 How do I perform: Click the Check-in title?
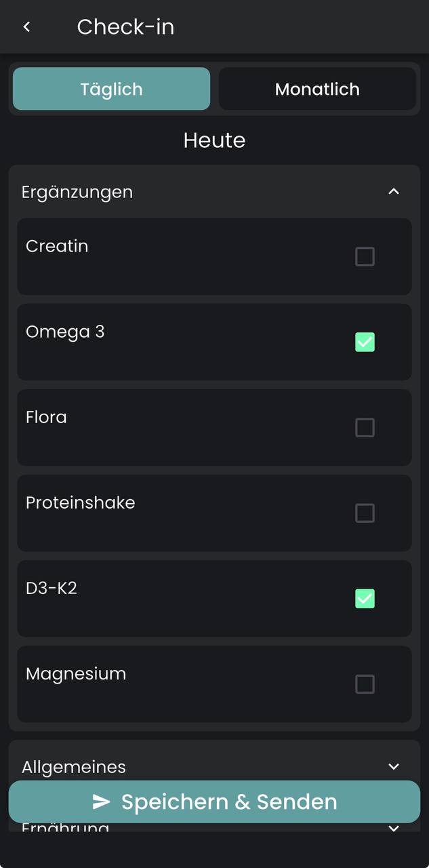125,26
